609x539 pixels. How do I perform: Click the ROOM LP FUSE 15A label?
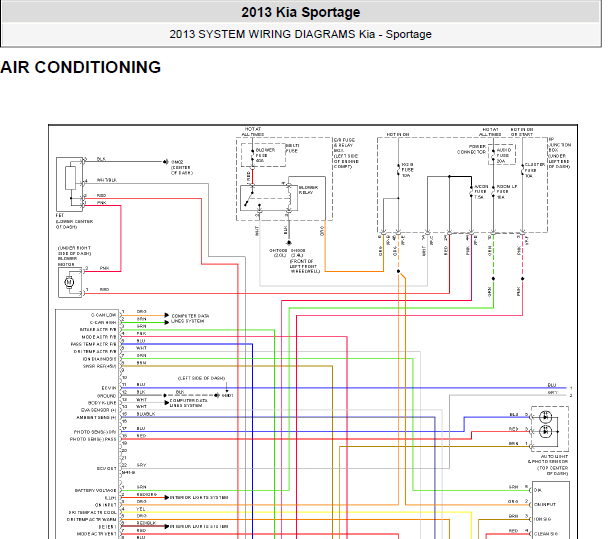pyautogui.click(x=506, y=192)
